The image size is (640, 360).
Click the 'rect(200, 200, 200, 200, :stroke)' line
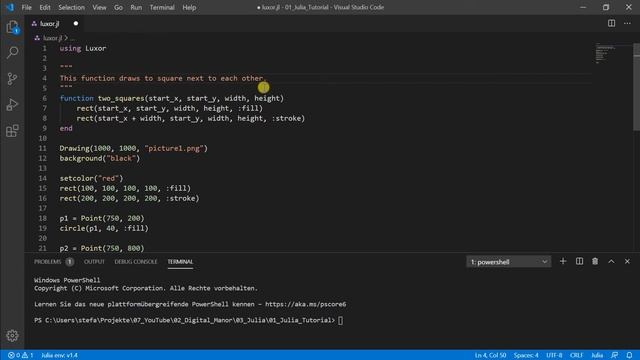[x=129, y=198]
